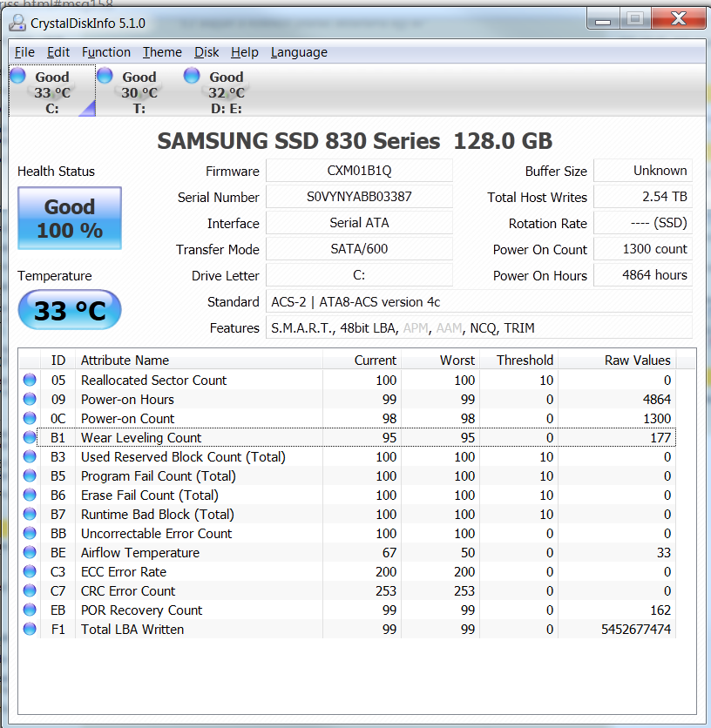711x728 pixels.
Task: Click the Raw Values column header
Action: point(618,360)
